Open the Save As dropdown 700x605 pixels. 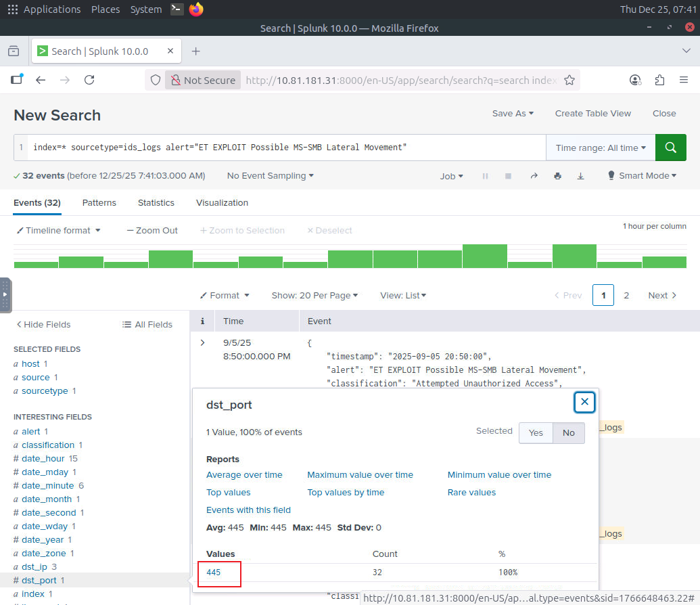click(513, 114)
